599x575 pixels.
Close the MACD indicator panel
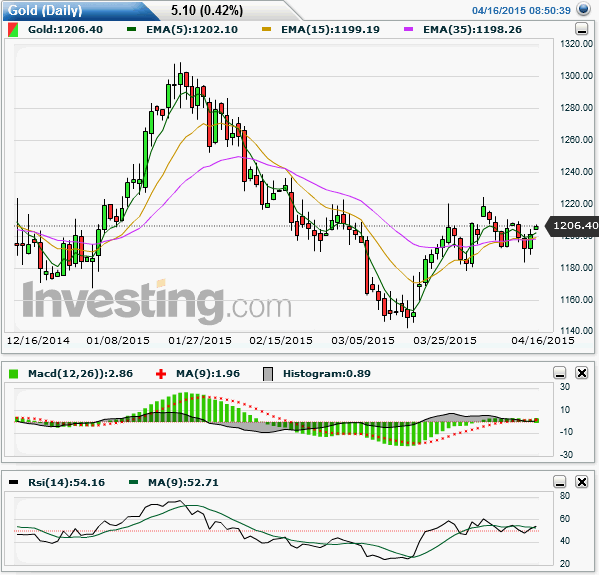pyautogui.click(x=581, y=373)
